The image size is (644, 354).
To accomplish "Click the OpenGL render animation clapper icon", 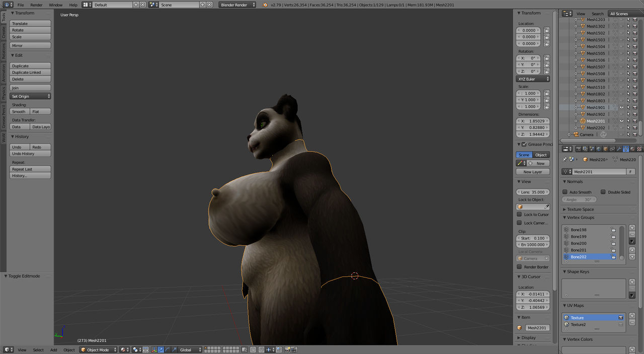I will [x=294, y=349].
